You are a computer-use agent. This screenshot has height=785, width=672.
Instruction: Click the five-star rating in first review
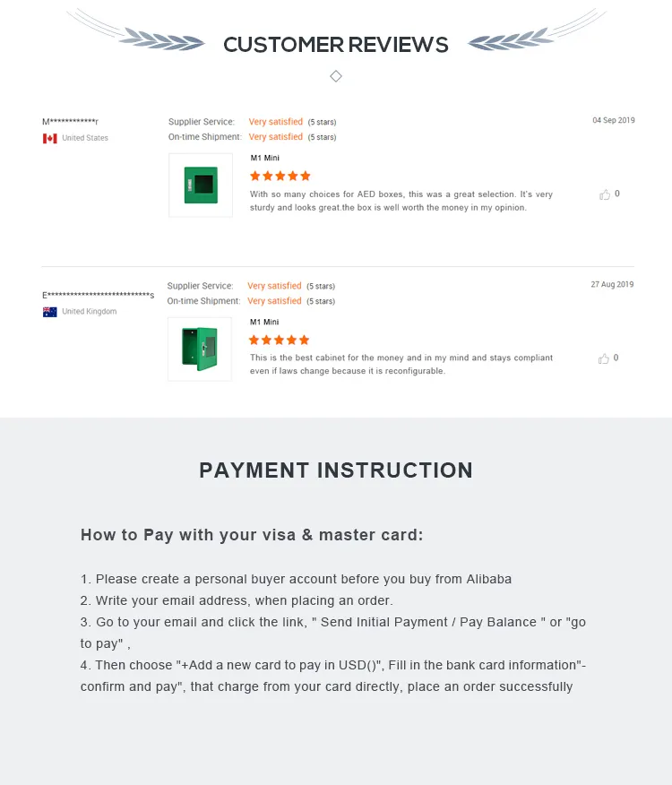click(x=280, y=176)
